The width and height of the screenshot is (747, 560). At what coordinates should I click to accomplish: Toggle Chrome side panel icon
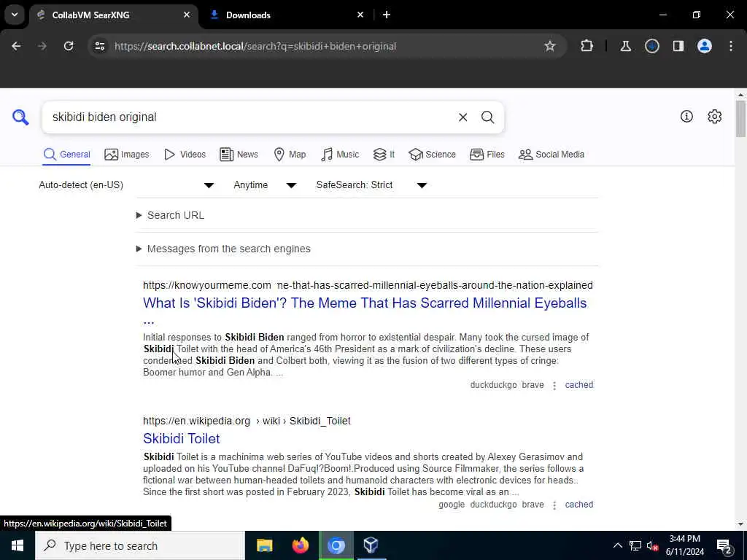(678, 46)
